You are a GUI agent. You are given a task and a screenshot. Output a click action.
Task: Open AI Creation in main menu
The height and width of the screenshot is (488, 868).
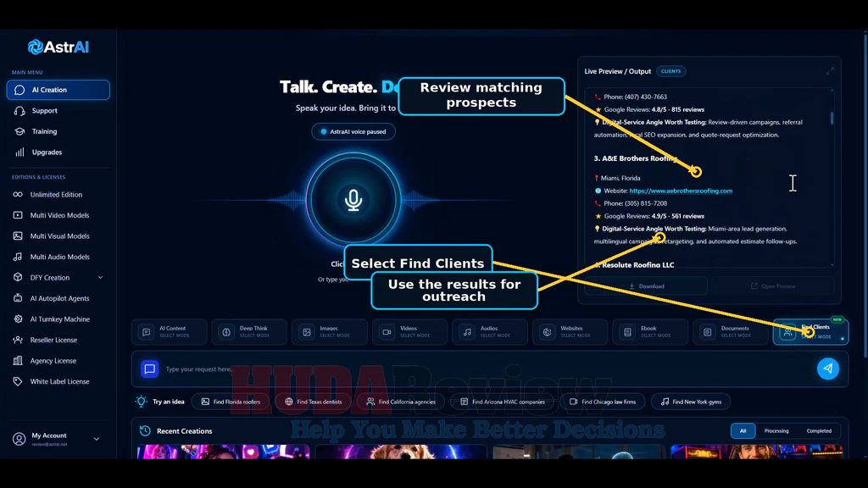(58, 90)
